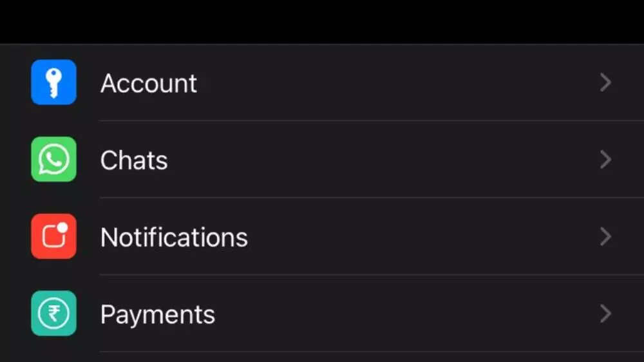This screenshot has width=644, height=362.
Task: Open the Account settings label
Action: pos(149,83)
